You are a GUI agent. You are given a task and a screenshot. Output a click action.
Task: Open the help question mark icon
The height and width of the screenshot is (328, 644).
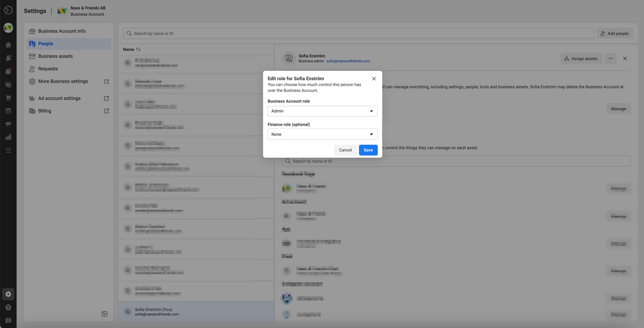click(x=8, y=307)
